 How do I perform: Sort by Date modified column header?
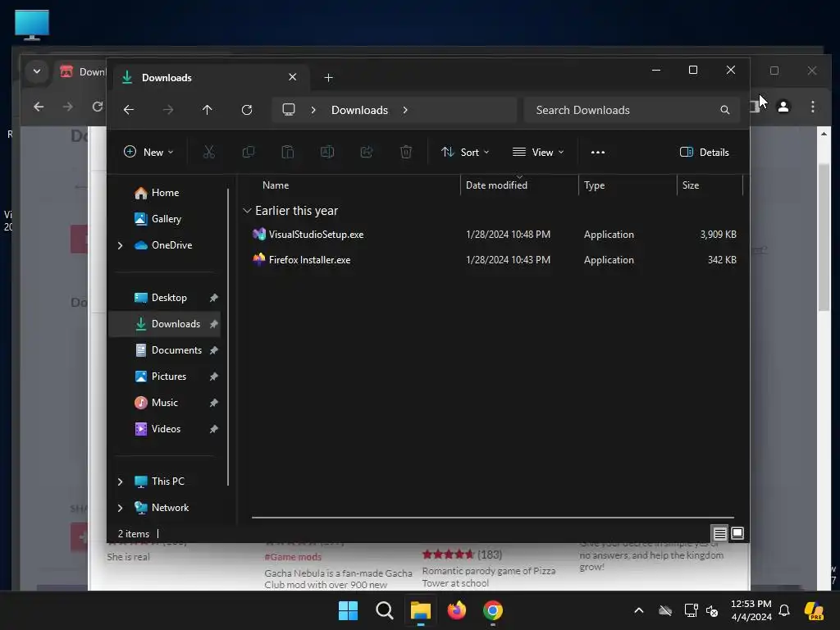(496, 185)
